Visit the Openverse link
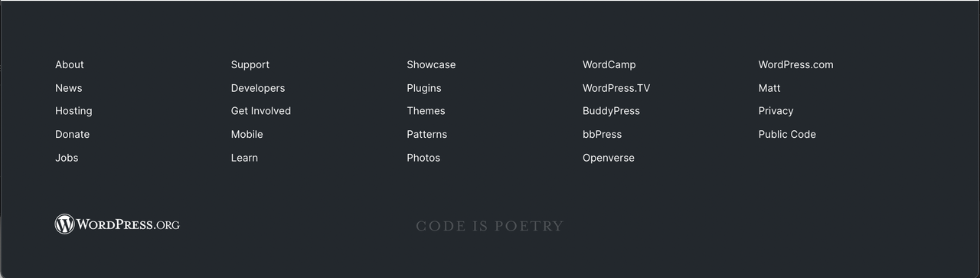This screenshot has height=278, width=980. tap(609, 158)
